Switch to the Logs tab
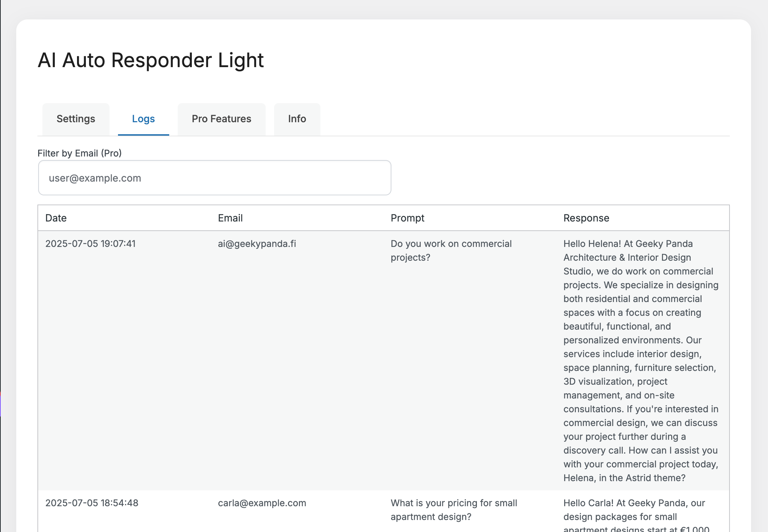 click(143, 119)
